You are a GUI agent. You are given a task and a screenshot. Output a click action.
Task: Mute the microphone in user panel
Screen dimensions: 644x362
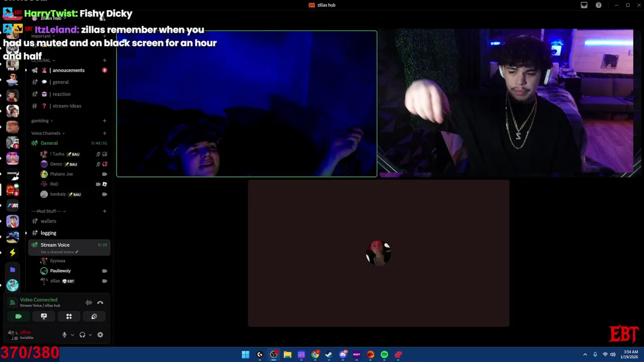coord(64,335)
